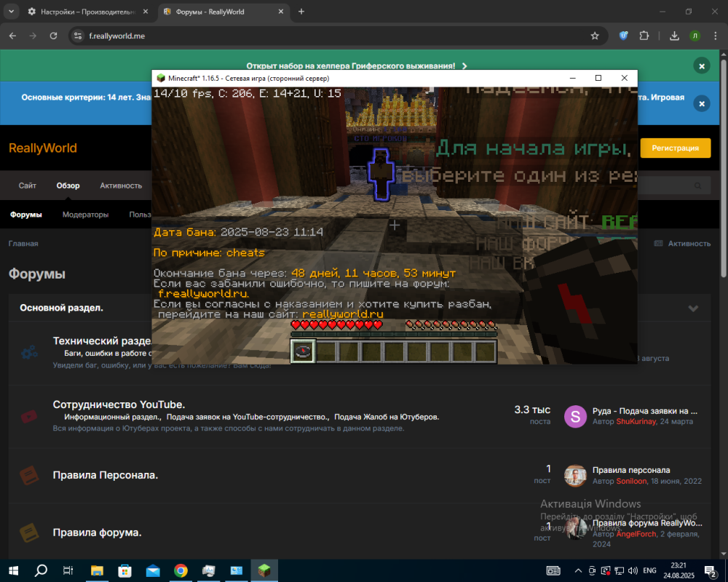Open the Сотрудничество YouTube forum
This screenshot has width=728, height=582.
(x=119, y=404)
